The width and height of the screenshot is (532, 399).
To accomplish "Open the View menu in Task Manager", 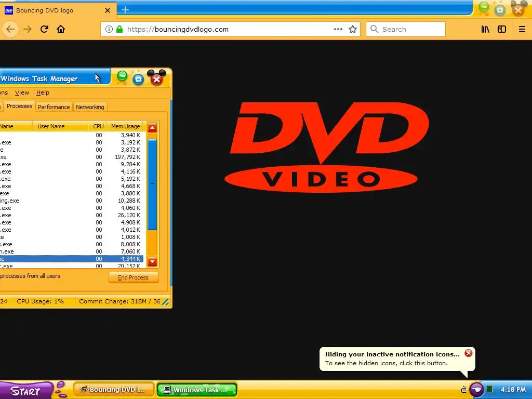I will (22, 92).
